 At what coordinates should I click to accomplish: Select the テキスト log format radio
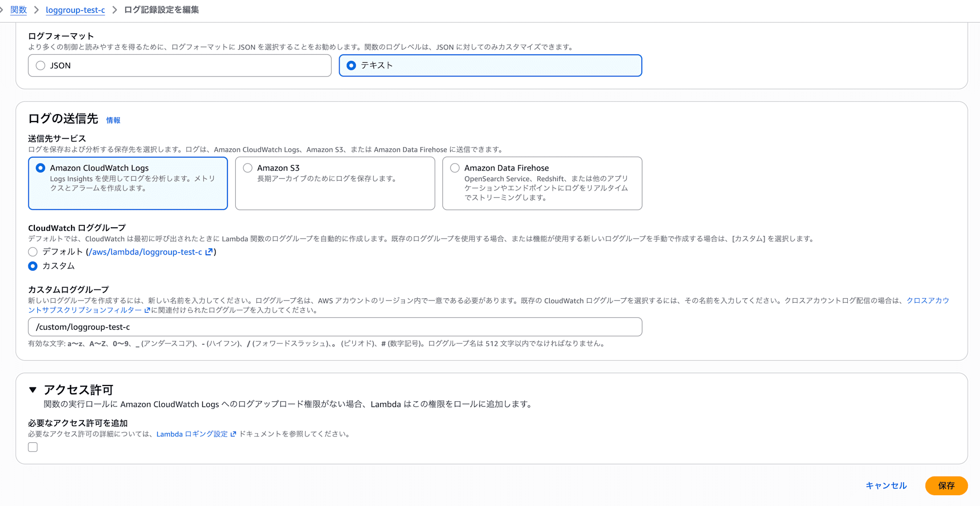[351, 66]
